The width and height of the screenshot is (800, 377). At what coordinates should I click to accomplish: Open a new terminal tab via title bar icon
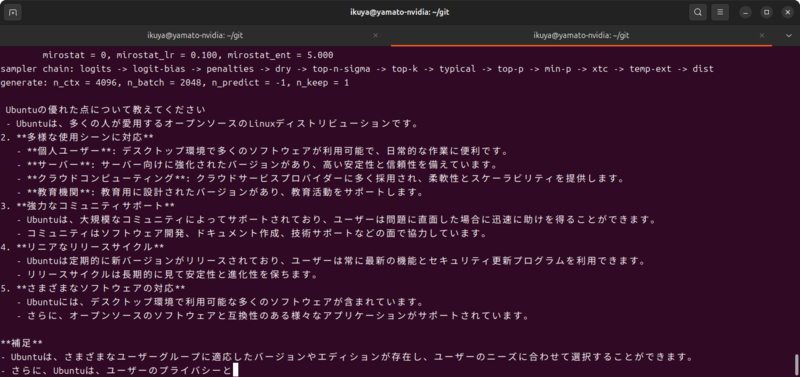click(x=12, y=12)
